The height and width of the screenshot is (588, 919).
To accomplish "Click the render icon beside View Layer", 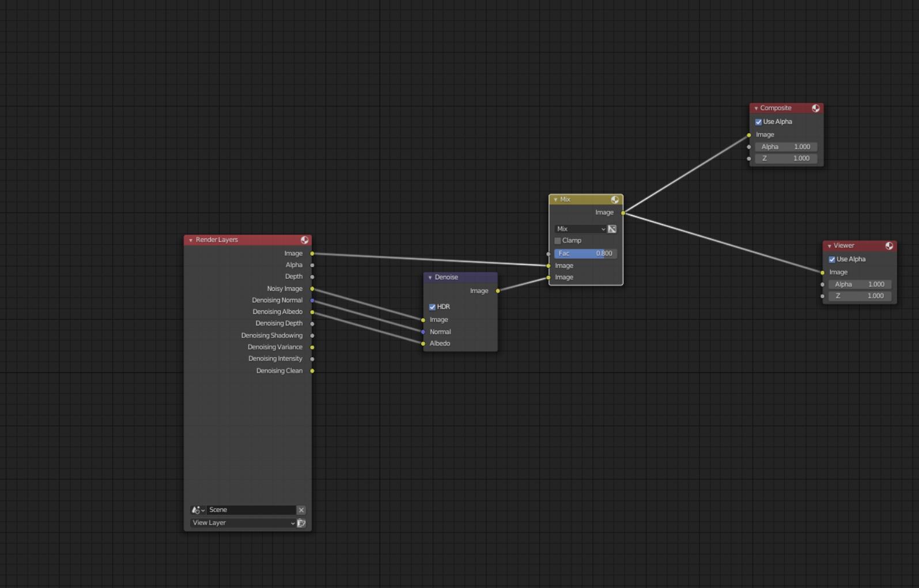I will point(301,523).
